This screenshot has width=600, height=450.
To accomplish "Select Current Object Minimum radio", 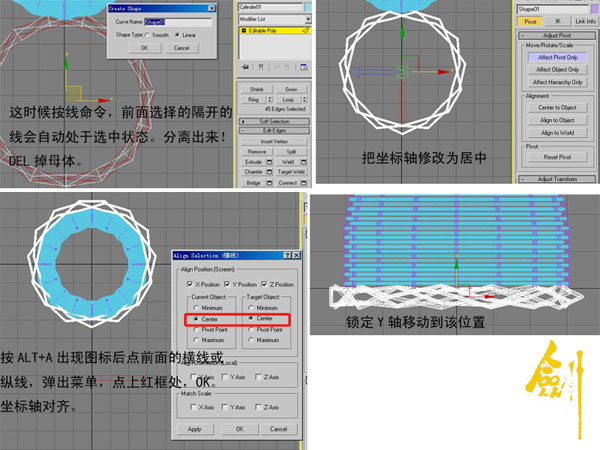I will (196, 308).
